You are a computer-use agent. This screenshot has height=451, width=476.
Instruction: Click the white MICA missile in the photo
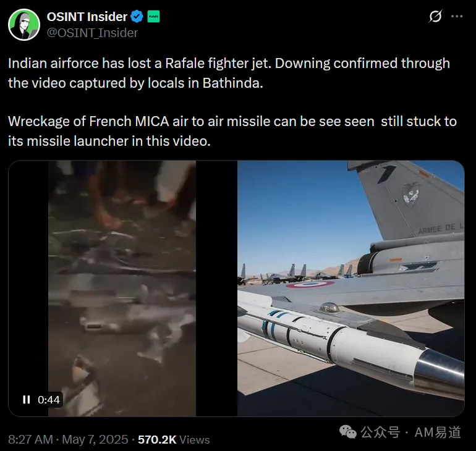tap(351, 344)
